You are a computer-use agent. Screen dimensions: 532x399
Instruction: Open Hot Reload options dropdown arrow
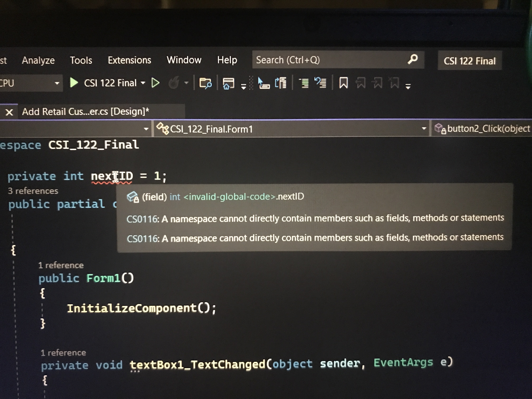point(186,83)
